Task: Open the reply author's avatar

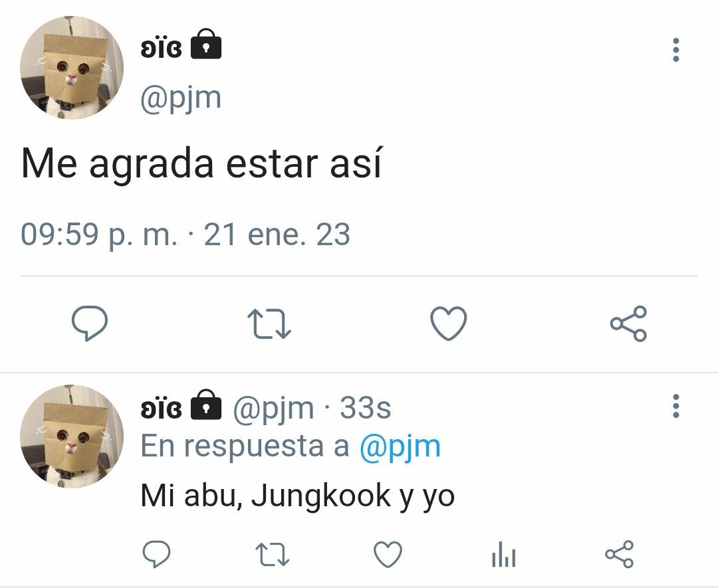Action: coord(72,437)
